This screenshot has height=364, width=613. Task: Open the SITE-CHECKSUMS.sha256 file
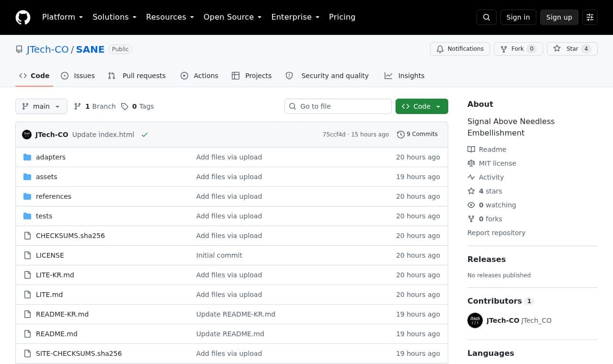pyautogui.click(x=79, y=353)
